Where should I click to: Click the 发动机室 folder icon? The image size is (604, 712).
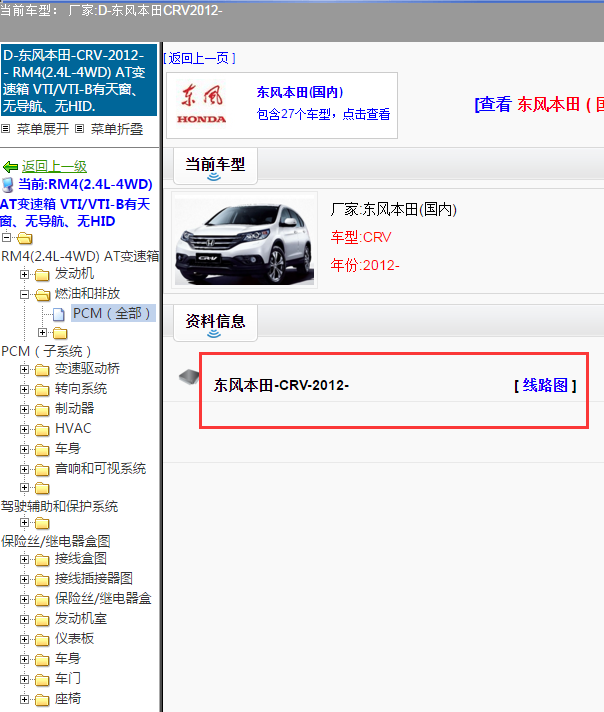[42, 620]
